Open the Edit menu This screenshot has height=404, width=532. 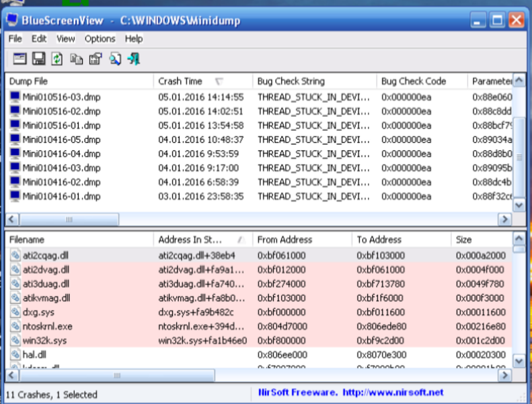click(x=39, y=39)
